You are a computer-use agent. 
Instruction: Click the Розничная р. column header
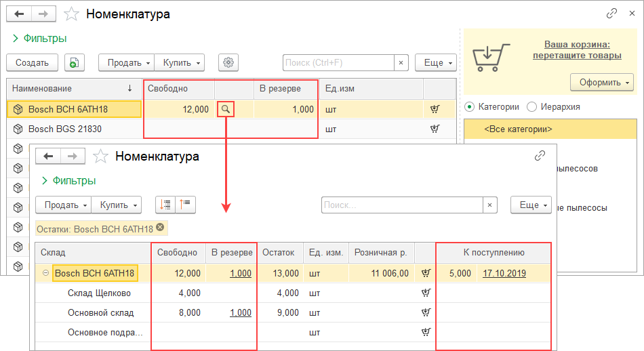click(382, 253)
